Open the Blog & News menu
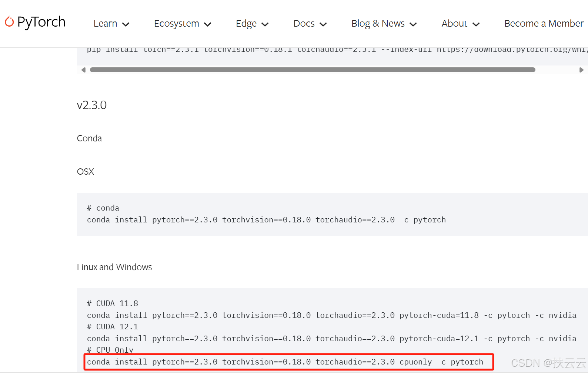588x373 pixels. coord(378,24)
